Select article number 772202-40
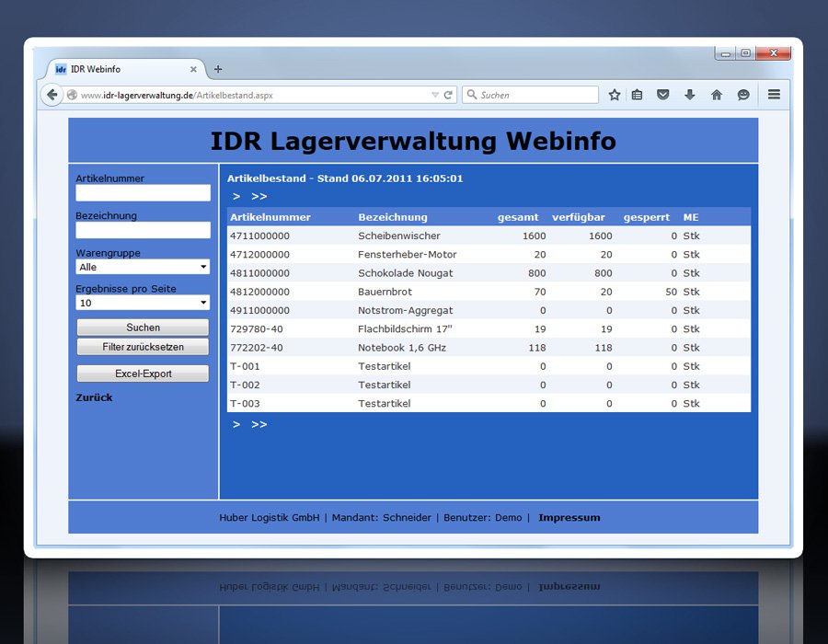The image size is (828, 644). click(x=257, y=348)
